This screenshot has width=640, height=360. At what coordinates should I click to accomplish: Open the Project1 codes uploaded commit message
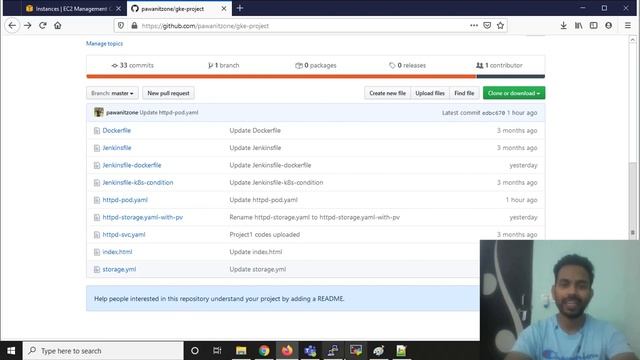(264, 235)
